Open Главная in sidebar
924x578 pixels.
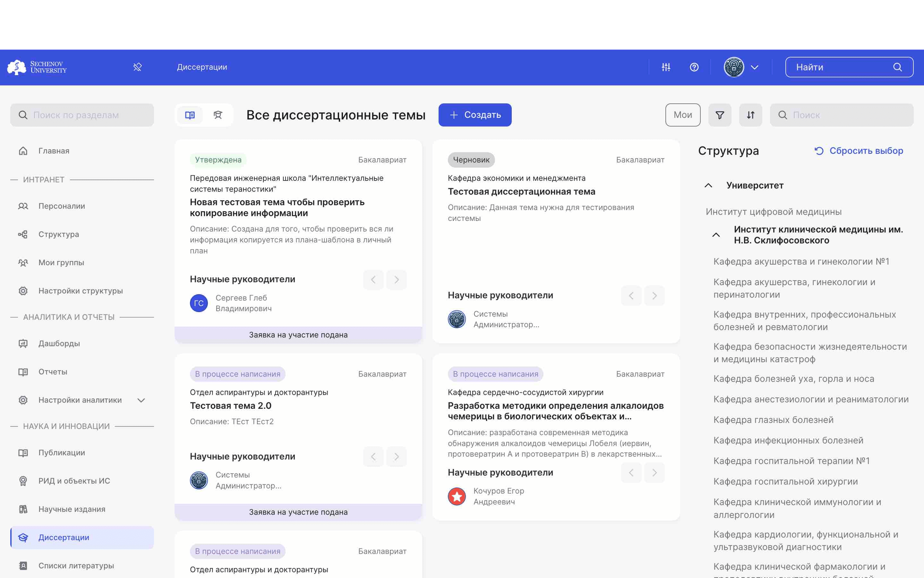(x=82, y=151)
